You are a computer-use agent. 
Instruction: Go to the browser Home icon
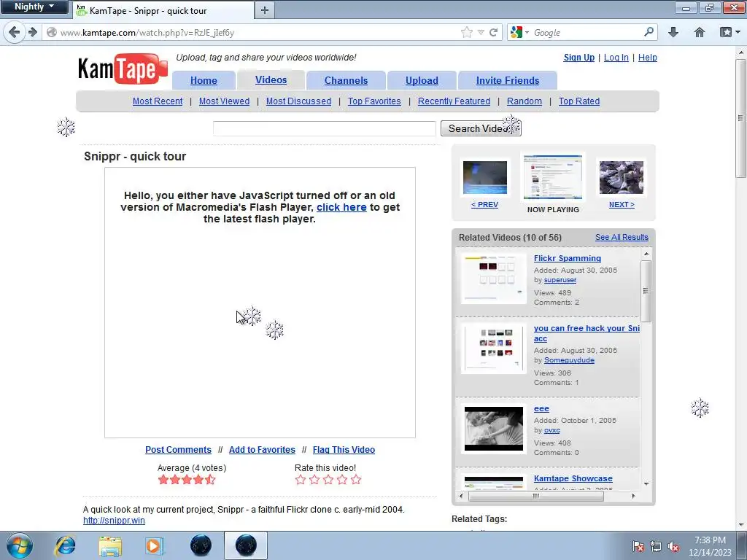pos(700,32)
